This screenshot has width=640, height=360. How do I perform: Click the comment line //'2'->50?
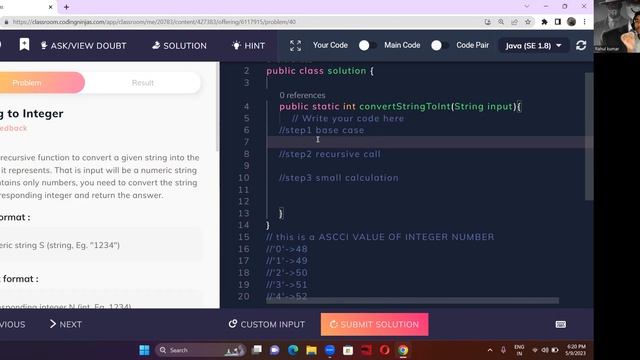tap(287, 273)
